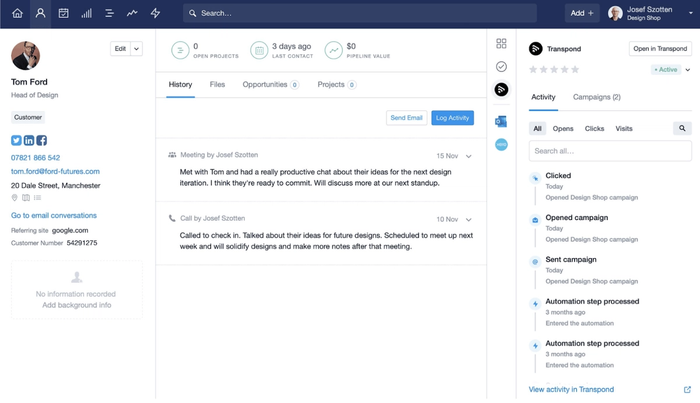Focus the Search all activity field

[610, 151]
